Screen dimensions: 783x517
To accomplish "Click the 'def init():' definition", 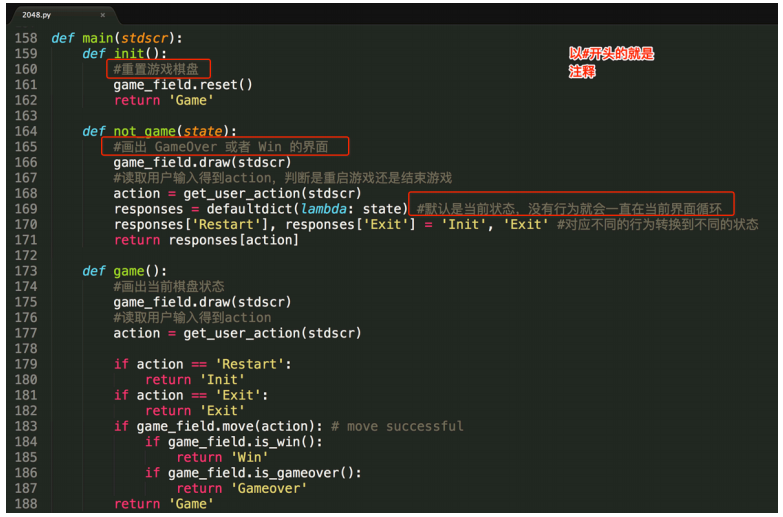I will (x=125, y=54).
